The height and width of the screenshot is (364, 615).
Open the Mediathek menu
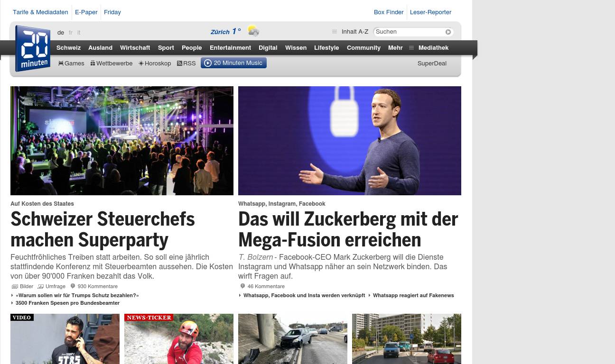point(429,47)
